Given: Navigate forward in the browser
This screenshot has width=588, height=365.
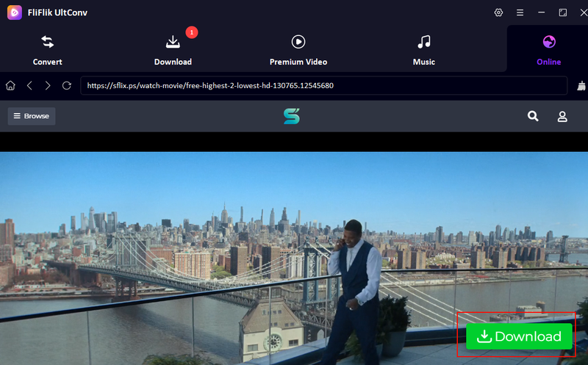Looking at the screenshot, I should (x=48, y=85).
